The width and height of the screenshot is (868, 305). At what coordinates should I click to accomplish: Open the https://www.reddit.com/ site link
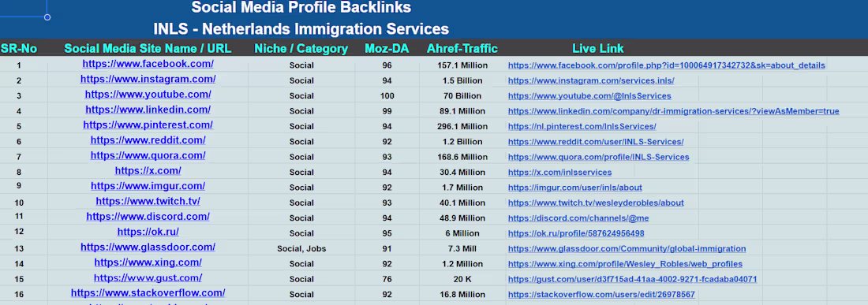point(148,140)
